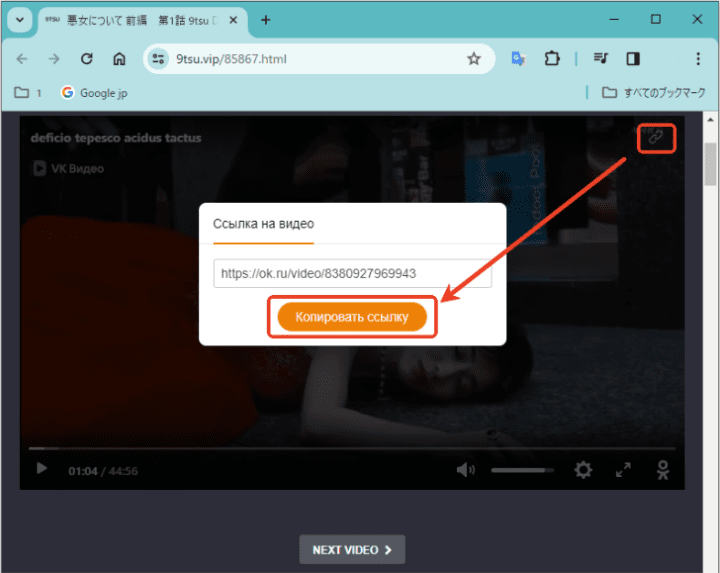Click the Odnoklassniki logo icon in player
Viewport: 720px width, 573px height.
click(663, 470)
